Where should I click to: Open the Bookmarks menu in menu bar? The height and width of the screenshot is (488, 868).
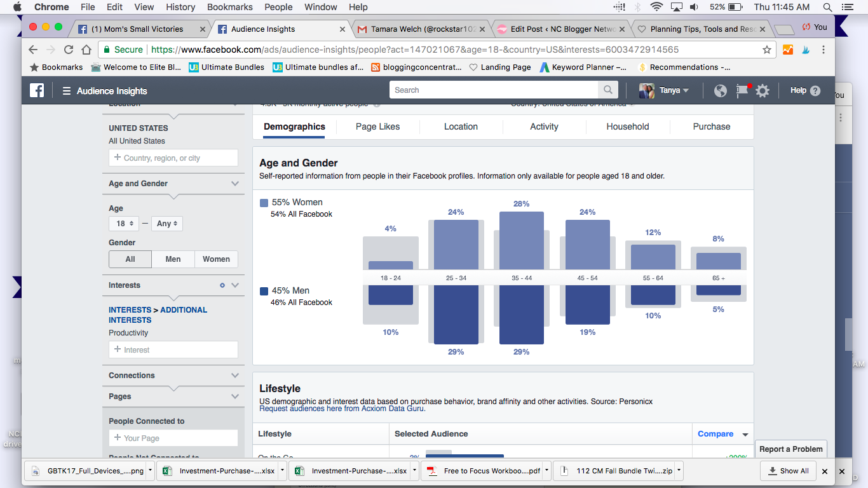pyautogui.click(x=230, y=7)
